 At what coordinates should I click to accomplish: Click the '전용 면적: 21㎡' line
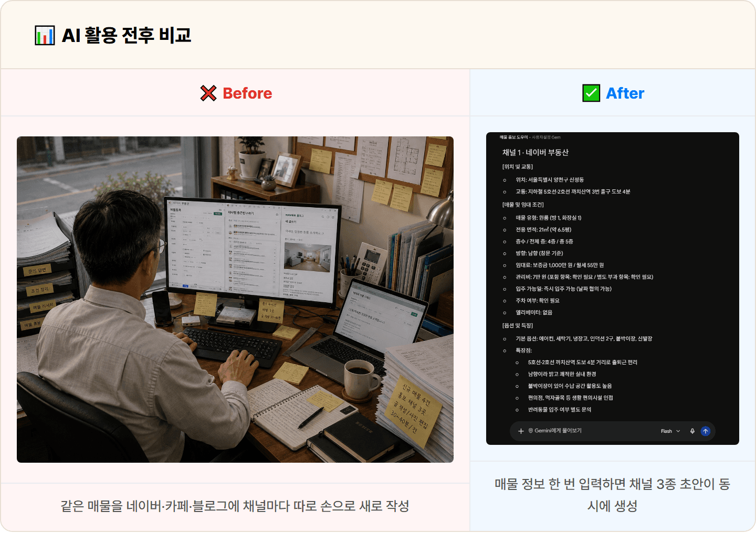[x=543, y=230]
